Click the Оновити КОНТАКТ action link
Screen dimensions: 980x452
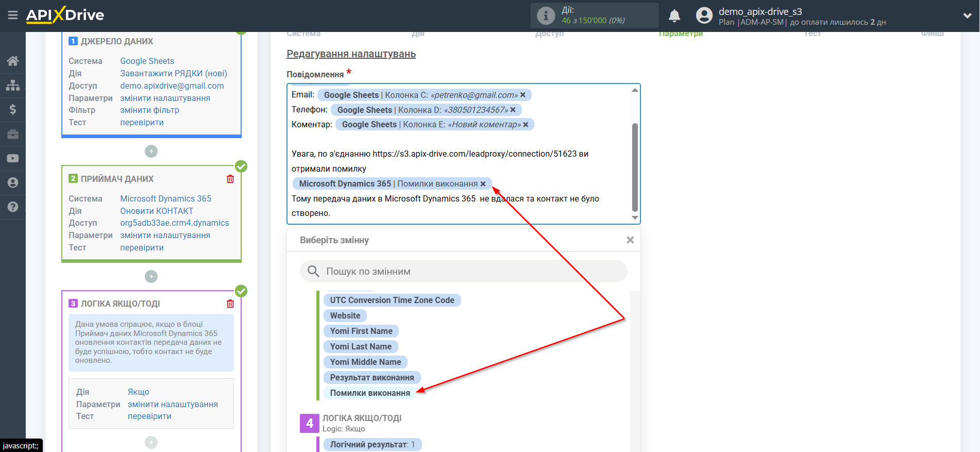[157, 211]
